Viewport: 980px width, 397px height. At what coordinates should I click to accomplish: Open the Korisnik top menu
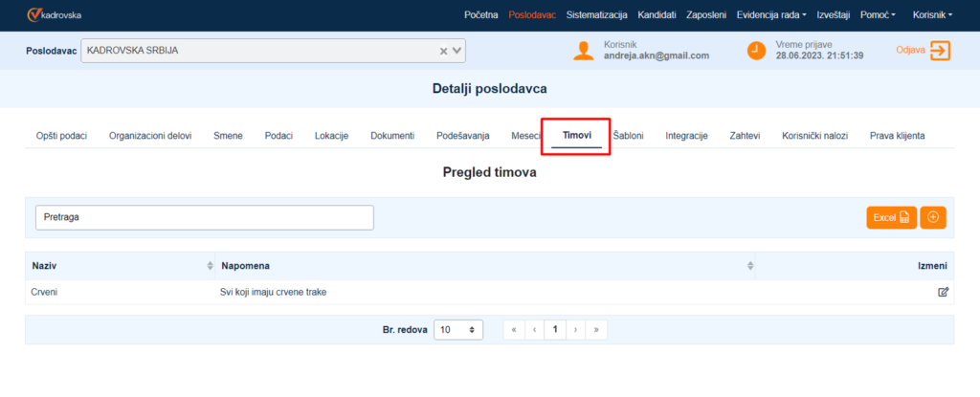(x=932, y=15)
